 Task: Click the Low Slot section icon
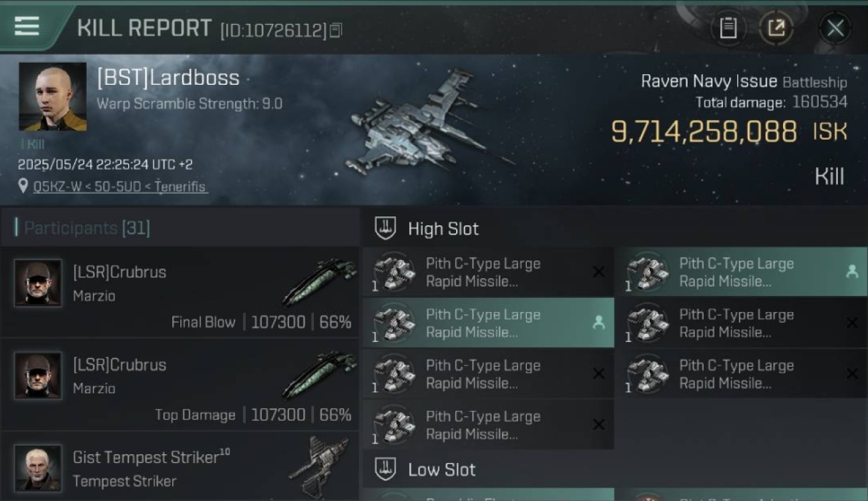click(385, 469)
